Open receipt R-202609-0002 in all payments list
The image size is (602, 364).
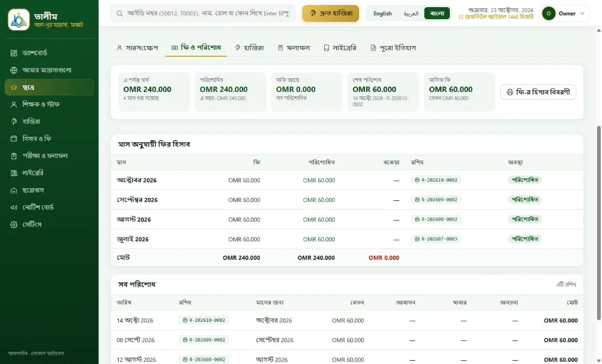click(204, 340)
